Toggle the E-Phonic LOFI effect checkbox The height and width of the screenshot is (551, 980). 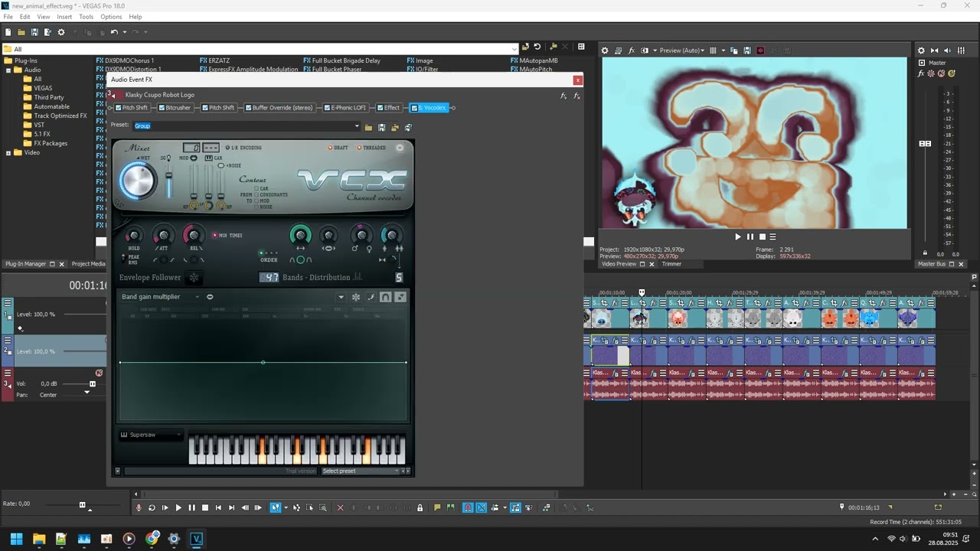coord(328,108)
